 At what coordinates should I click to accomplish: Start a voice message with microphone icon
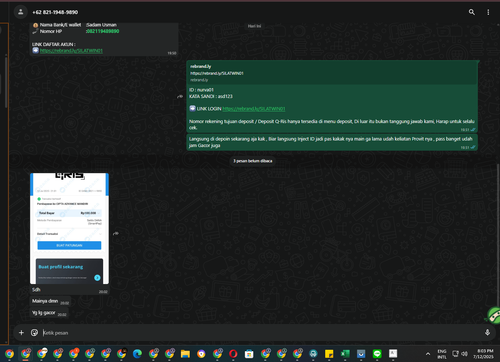(487, 332)
